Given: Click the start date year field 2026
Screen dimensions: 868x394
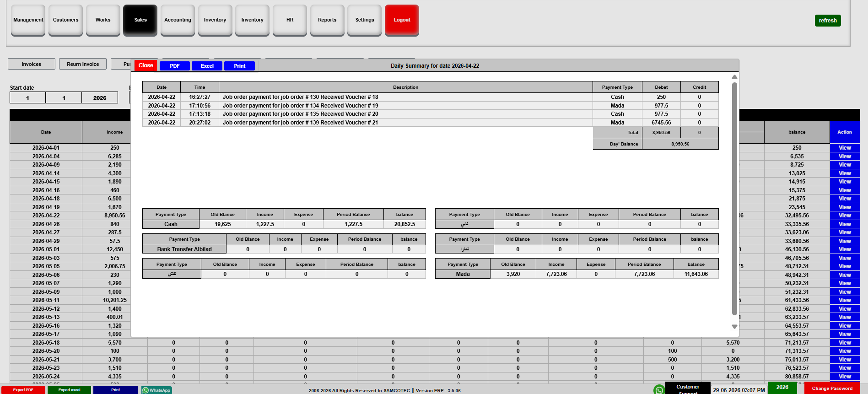Looking at the screenshot, I should tap(100, 98).
